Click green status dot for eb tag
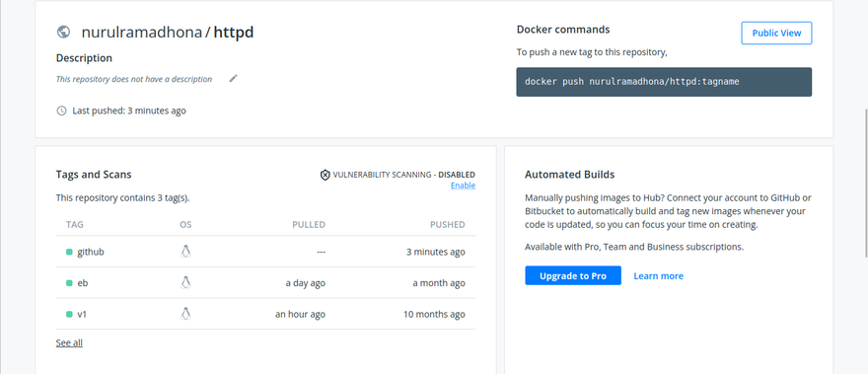This screenshot has height=374, width=868. pyautogui.click(x=69, y=283)
